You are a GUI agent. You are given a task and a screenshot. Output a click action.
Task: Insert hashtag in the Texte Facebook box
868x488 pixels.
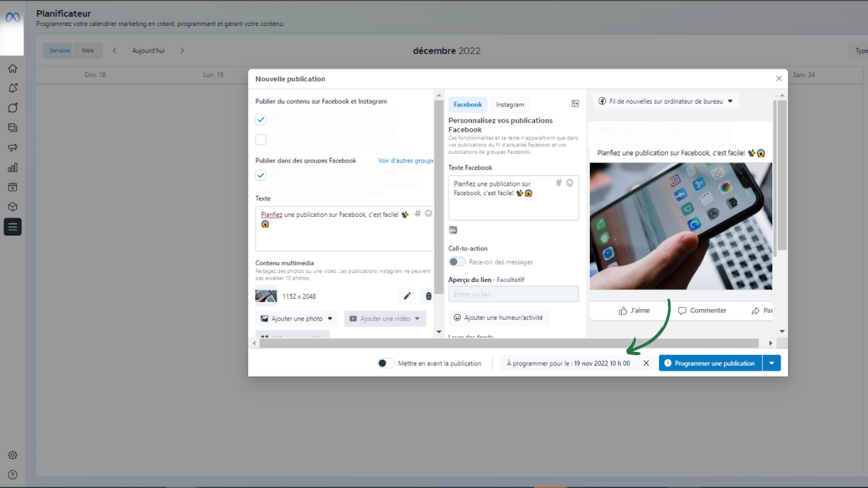pos(559,183)
